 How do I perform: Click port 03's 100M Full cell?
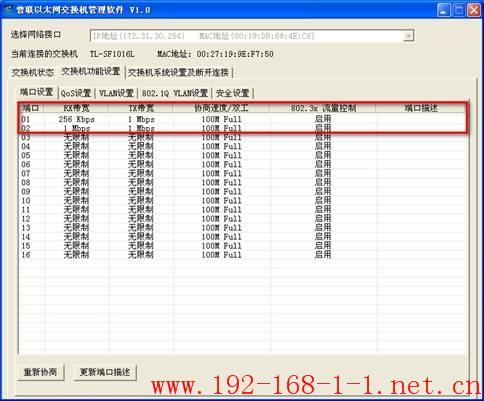(x=221, y=137)
